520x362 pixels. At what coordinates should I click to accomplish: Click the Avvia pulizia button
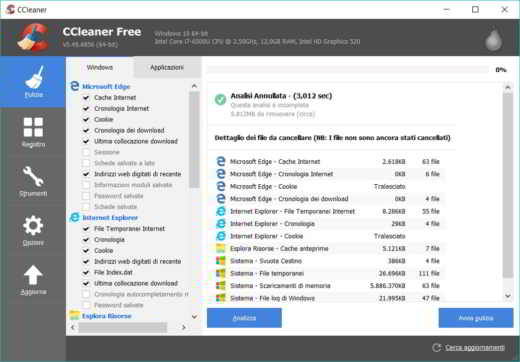click(476, 318)
